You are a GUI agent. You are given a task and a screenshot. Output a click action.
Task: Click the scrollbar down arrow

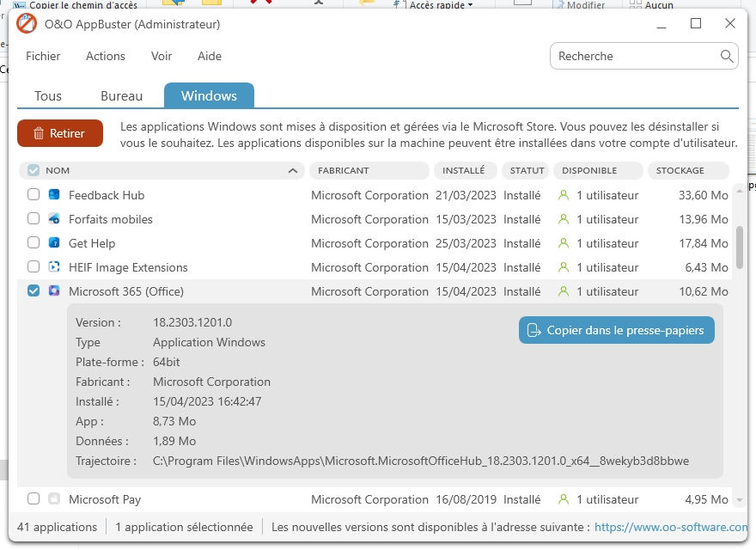(x=740, y=500)
